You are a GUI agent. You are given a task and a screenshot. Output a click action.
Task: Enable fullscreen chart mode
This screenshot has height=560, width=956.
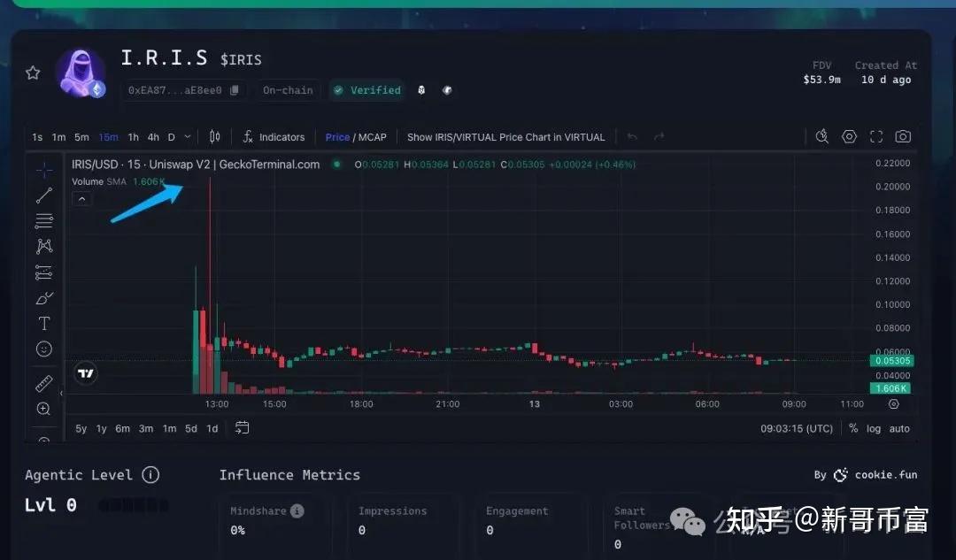[876, 136]
